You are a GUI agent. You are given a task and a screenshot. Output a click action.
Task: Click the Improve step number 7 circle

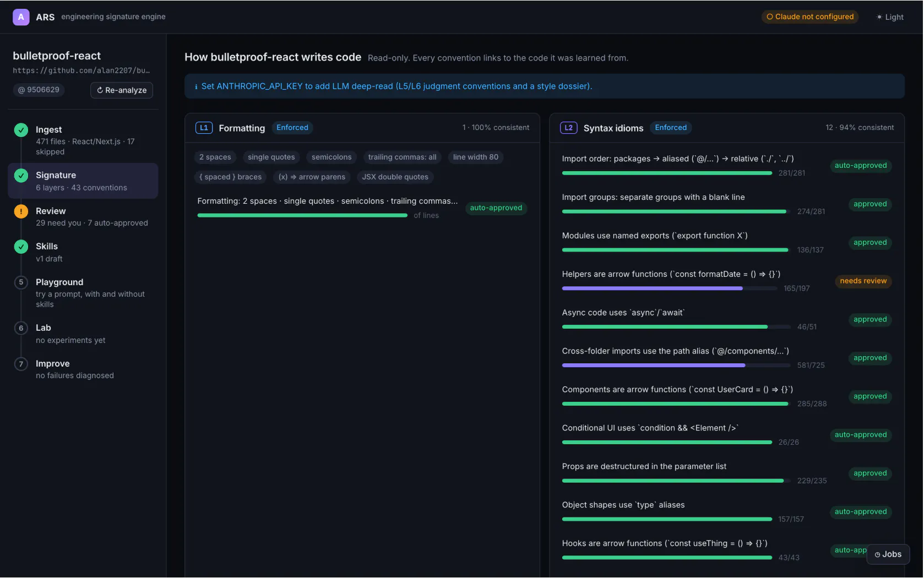[x=21, y=364]
